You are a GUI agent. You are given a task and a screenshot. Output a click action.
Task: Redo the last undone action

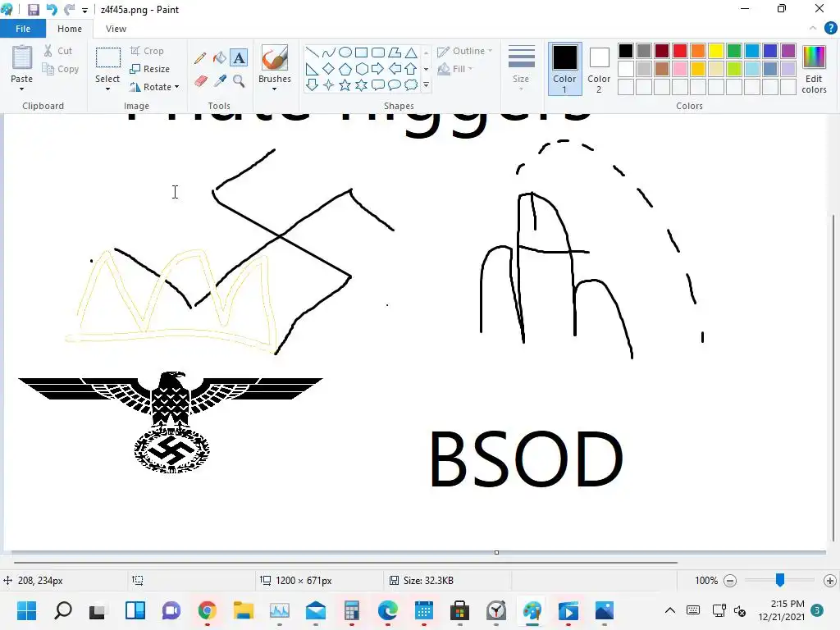point(69,10)
